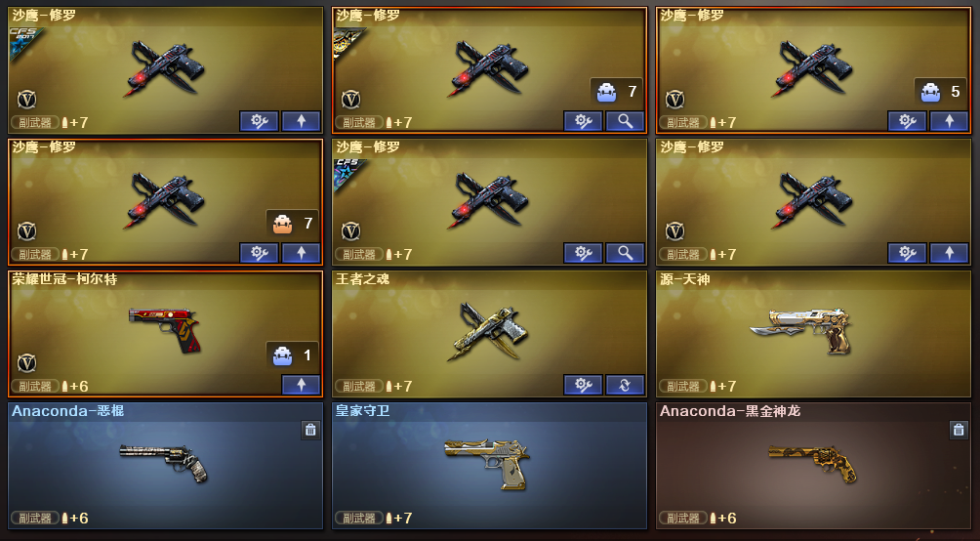Select the Anaconda-恶棍 revolver image

tap(164, 462)
